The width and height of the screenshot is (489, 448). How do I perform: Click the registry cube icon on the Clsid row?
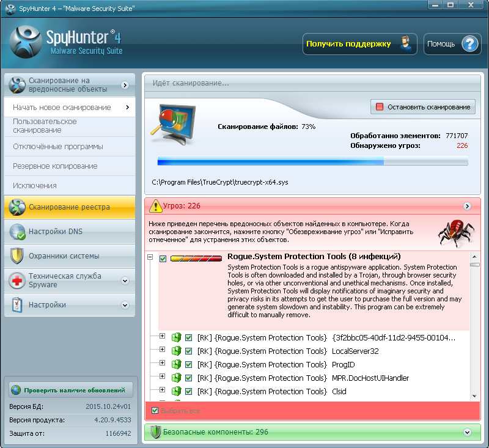[176, 391]
